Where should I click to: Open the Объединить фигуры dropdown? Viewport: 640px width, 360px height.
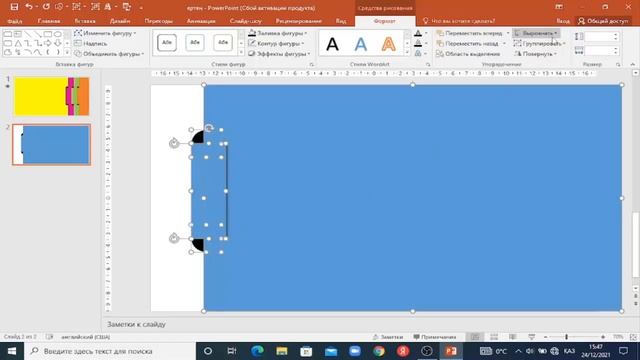(x=109, y=53)
